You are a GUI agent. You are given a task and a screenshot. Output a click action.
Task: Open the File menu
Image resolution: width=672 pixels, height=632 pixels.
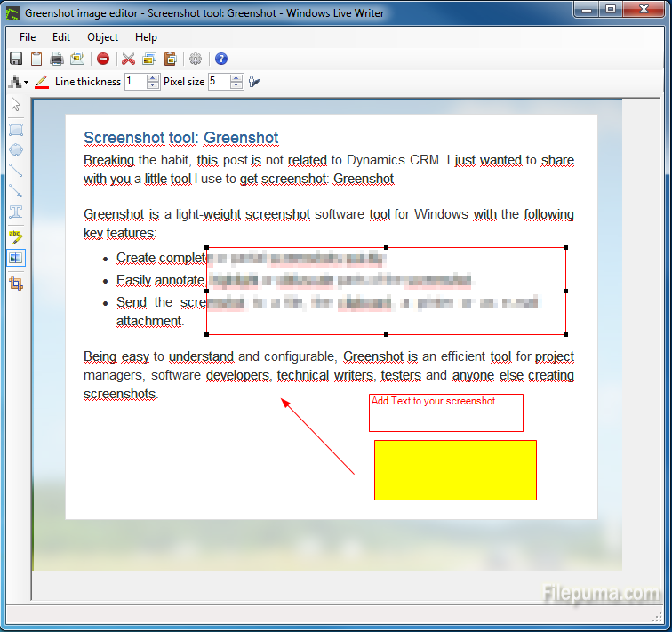click(28, 37)
